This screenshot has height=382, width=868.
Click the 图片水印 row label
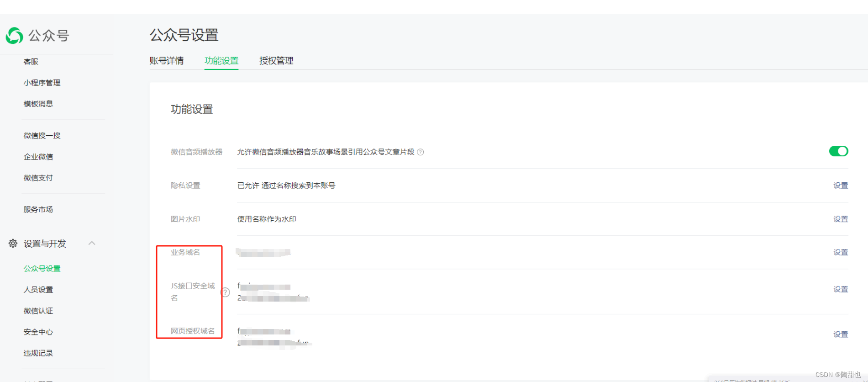tap(185, 219)
